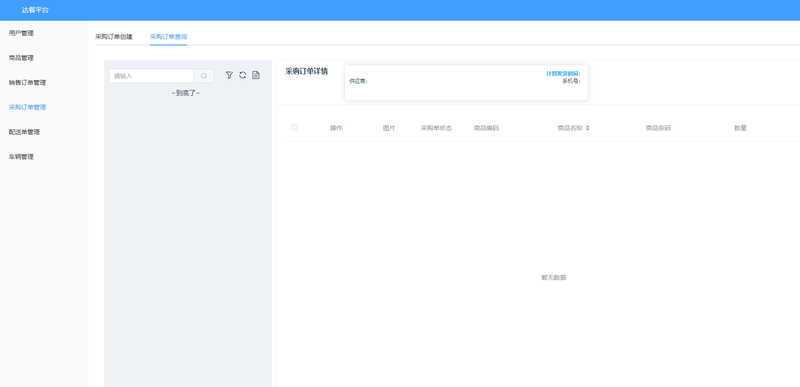Open 采购订单管理 in the sidebar
Screen dimensions: 800x387
(28, 108)
